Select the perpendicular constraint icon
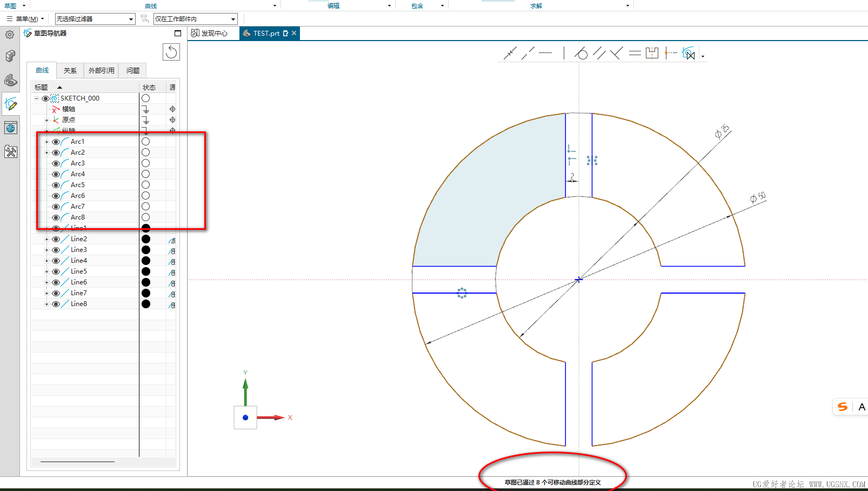Screen dimensions: 868x491 (x=616, y=53)
